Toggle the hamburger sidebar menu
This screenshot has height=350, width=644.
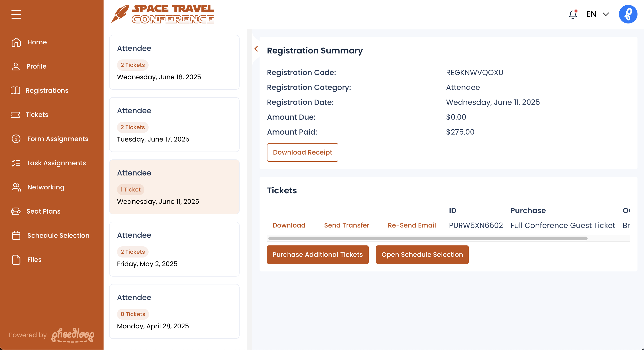tap(16, 14)
